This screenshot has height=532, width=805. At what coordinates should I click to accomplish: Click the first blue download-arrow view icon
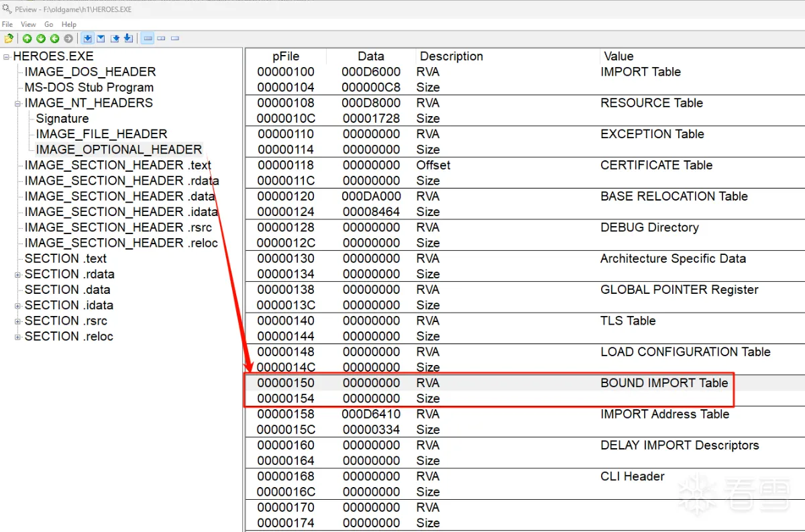[87, 38]
